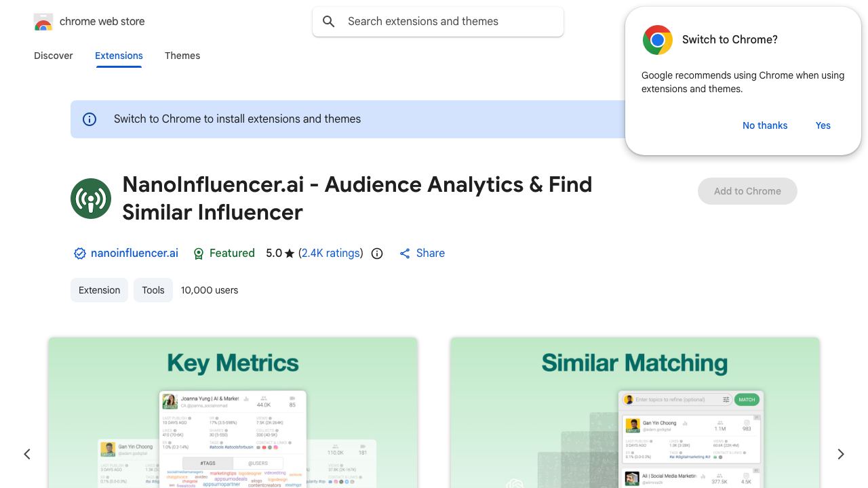Click the disabled Add to Chrome button
The width and height of the screenshot is (868, 488).
747,191
